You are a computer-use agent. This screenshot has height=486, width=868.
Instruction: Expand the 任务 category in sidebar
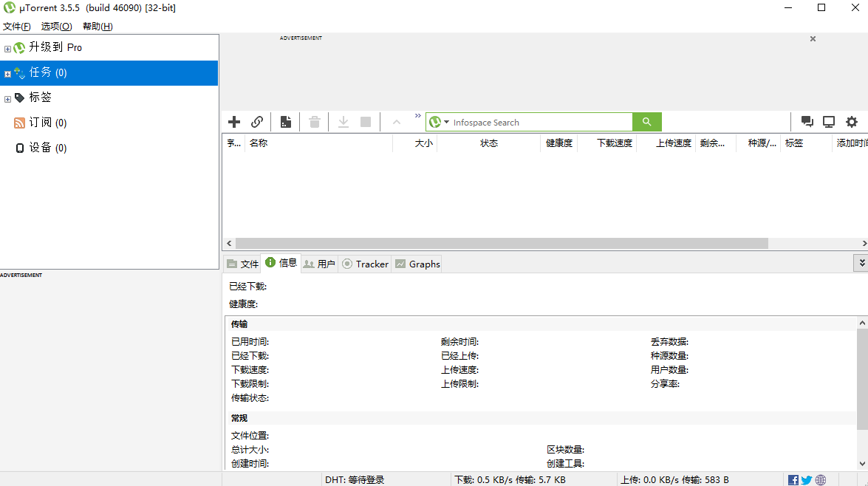[6, 72]
